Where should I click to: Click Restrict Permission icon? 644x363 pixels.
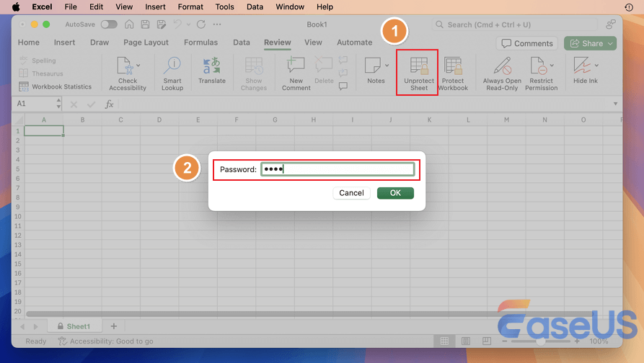pos(538,66)
